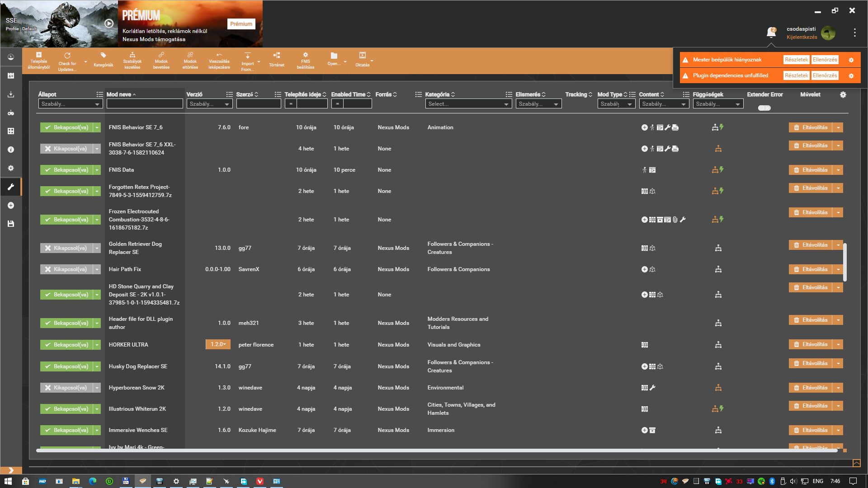Click Ellenőrzés for Plugin dependencies unfulfilled
Screen dimensions: 868x488
coord(825,75)
